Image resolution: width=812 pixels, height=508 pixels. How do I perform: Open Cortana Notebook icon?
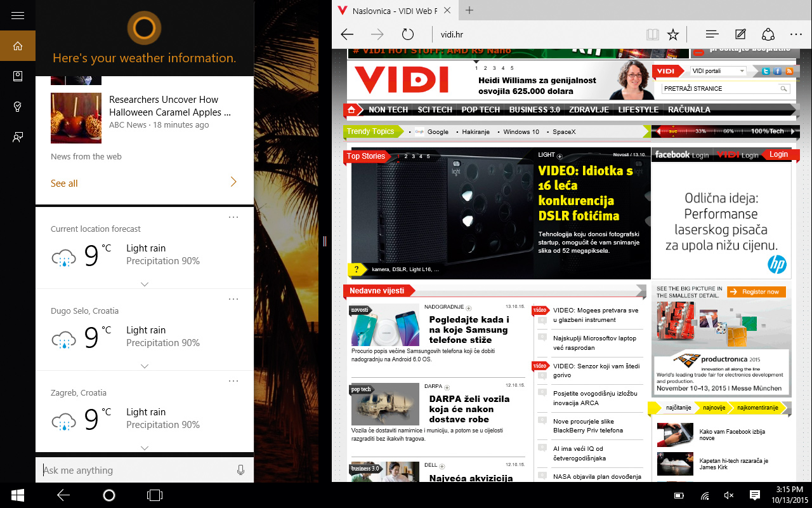18,76
